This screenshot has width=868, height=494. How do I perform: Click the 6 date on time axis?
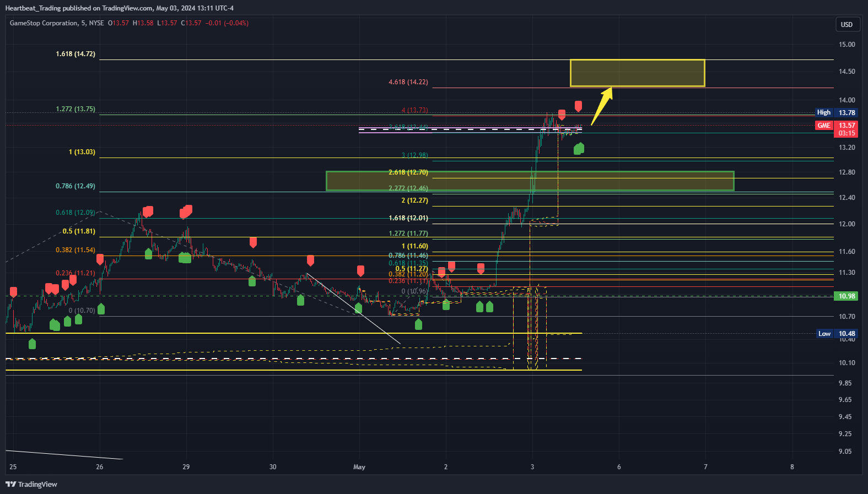click(x=619, y=467)
